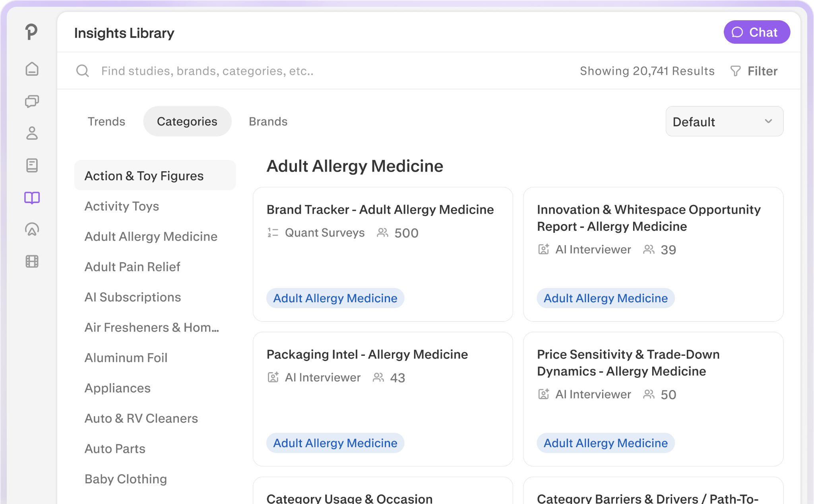Open the Home icon in sidebar

tap(32, 69)
